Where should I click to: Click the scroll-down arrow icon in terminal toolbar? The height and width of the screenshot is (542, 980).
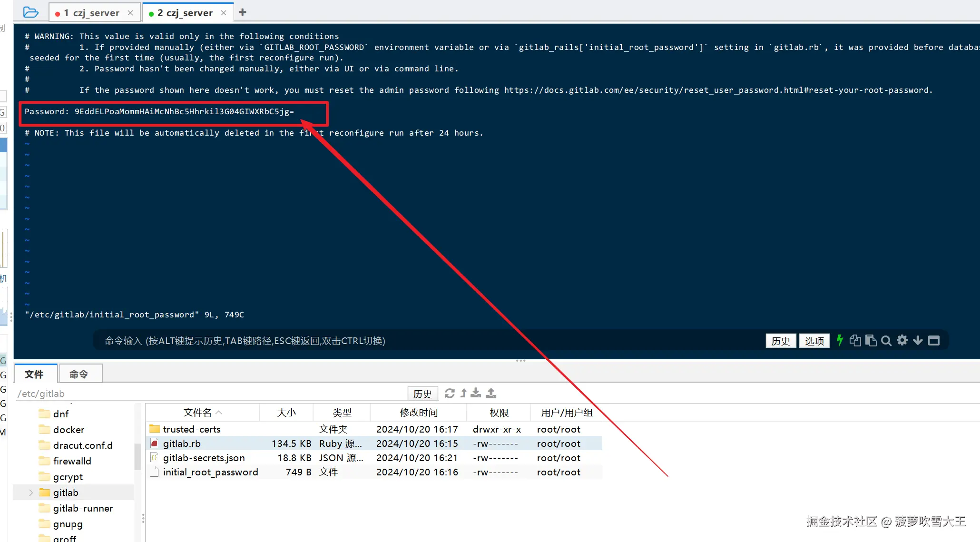tap(918, 340)
